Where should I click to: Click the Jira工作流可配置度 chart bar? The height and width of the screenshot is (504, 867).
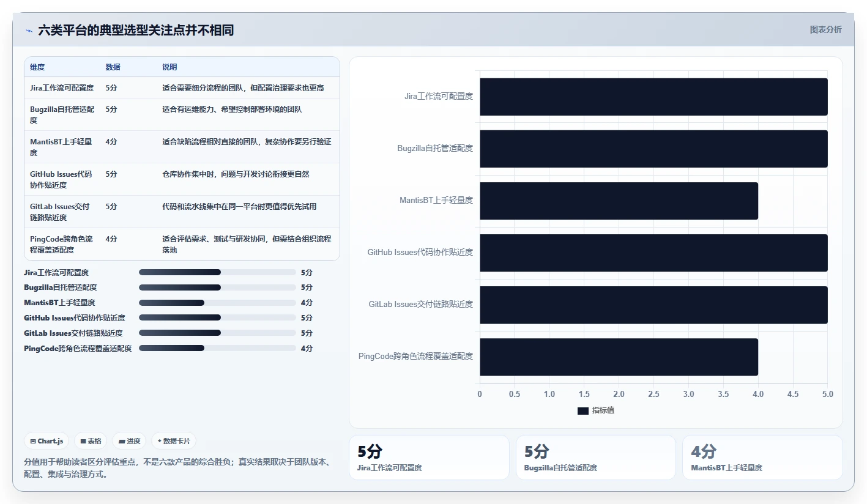pyautogui.click(x=653, y=97)
